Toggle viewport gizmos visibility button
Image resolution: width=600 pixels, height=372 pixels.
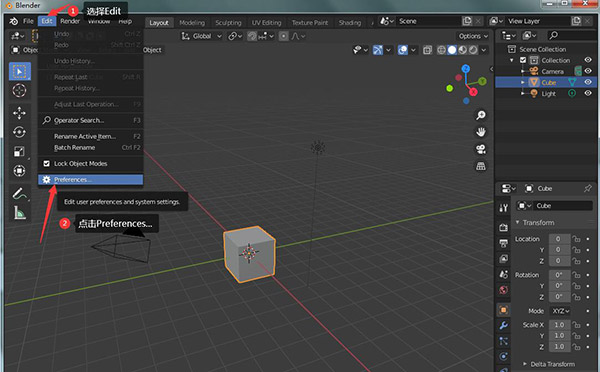[x=378, y=50]
